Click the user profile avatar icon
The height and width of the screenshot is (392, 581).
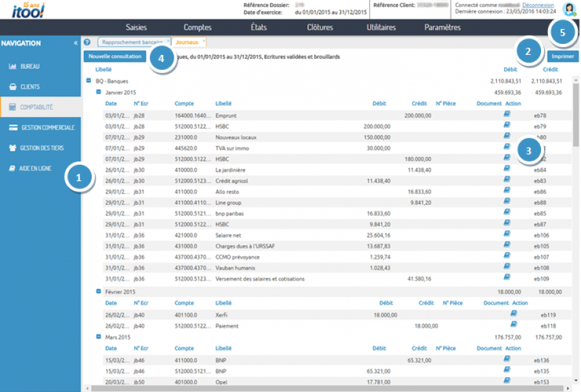click(x=569, y=9)
